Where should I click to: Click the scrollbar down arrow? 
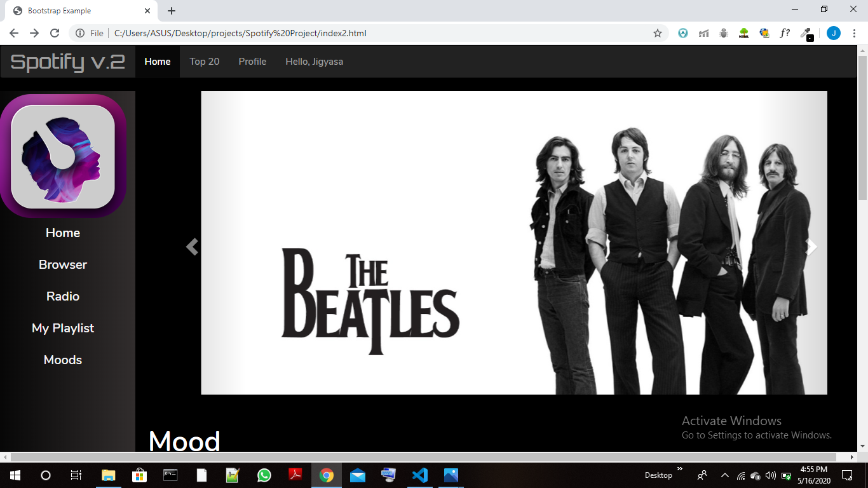point(862,445)
